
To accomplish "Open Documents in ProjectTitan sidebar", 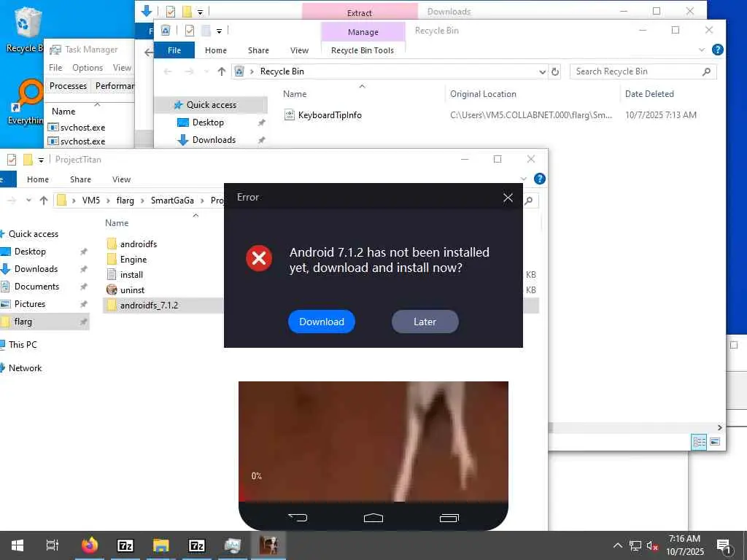I will pyautogui.click(x=36, y=286).
